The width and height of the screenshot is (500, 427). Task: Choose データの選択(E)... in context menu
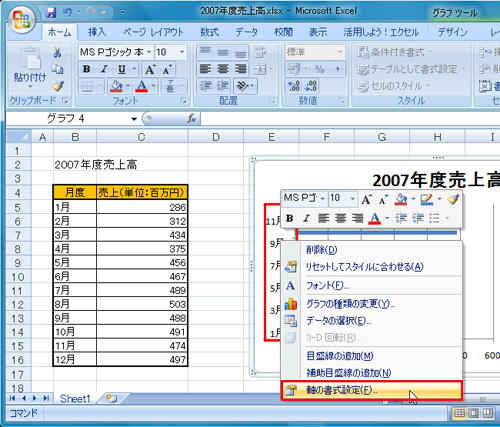click(371, 321)
